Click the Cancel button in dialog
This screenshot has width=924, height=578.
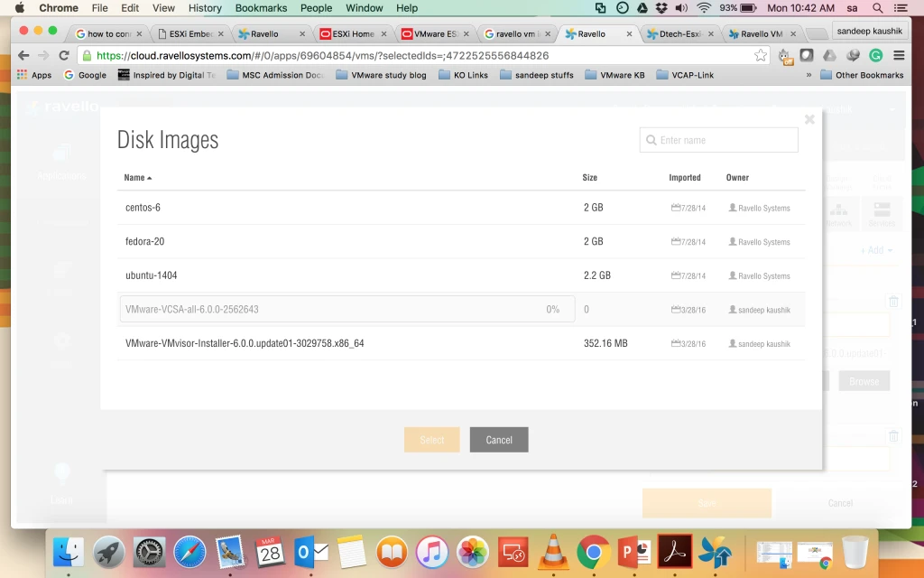pos(499,440)
